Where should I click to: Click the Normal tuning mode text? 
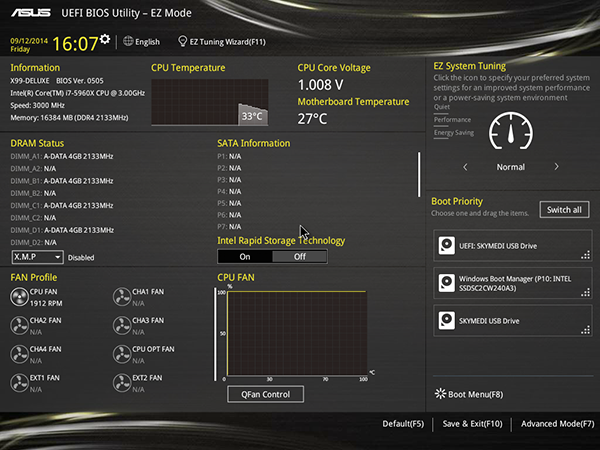pos(511,167)
